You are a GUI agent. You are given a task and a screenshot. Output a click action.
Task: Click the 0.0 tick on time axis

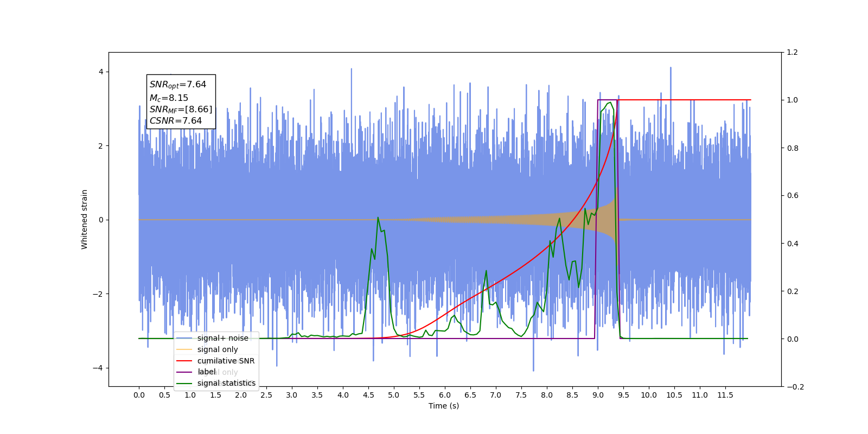click(x=139, y=395)
